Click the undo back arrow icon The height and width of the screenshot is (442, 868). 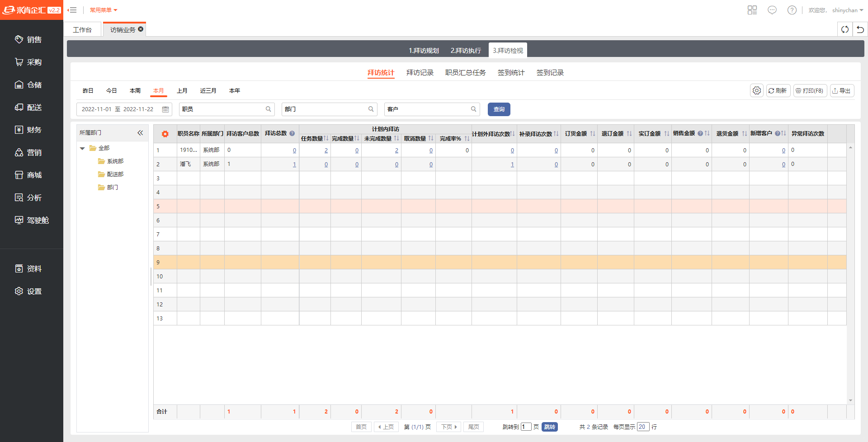860,29
